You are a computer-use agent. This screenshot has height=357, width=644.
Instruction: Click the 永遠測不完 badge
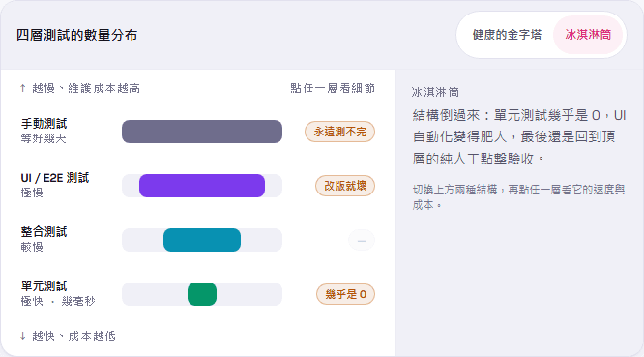(x=339, y=132)
